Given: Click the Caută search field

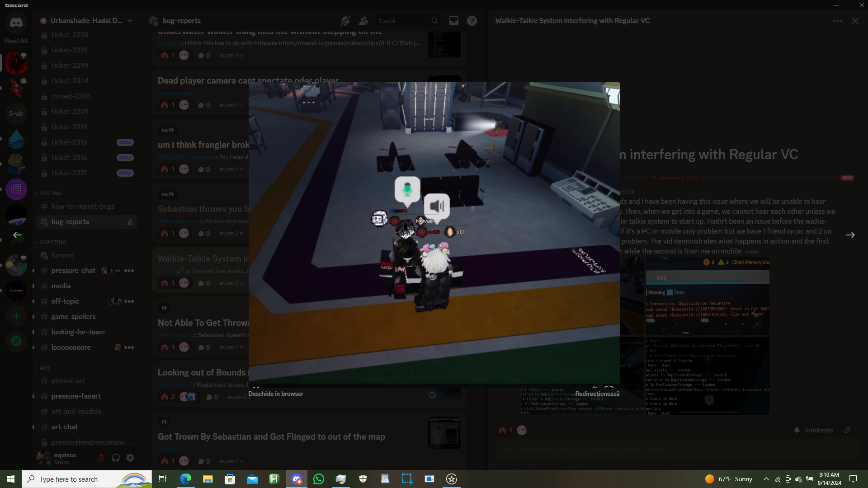Looking at the screenshot, I should click(x=402, y=21).
